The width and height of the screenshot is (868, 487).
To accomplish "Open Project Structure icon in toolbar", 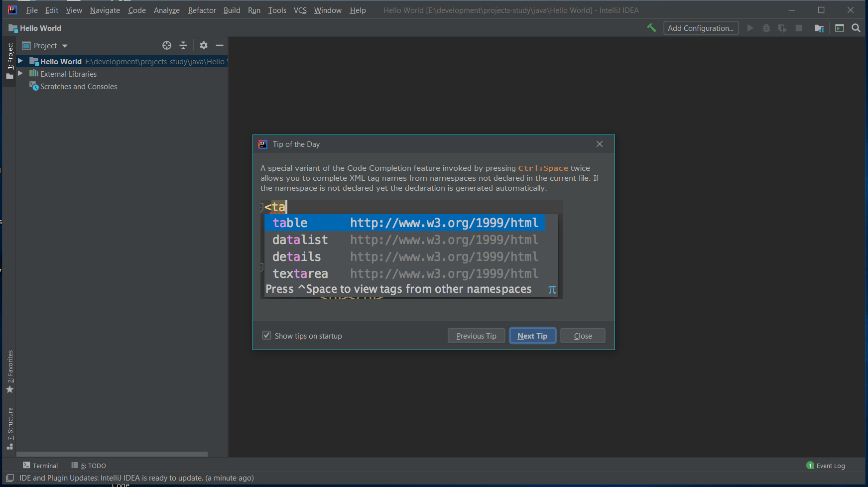I will click(819, 28).
